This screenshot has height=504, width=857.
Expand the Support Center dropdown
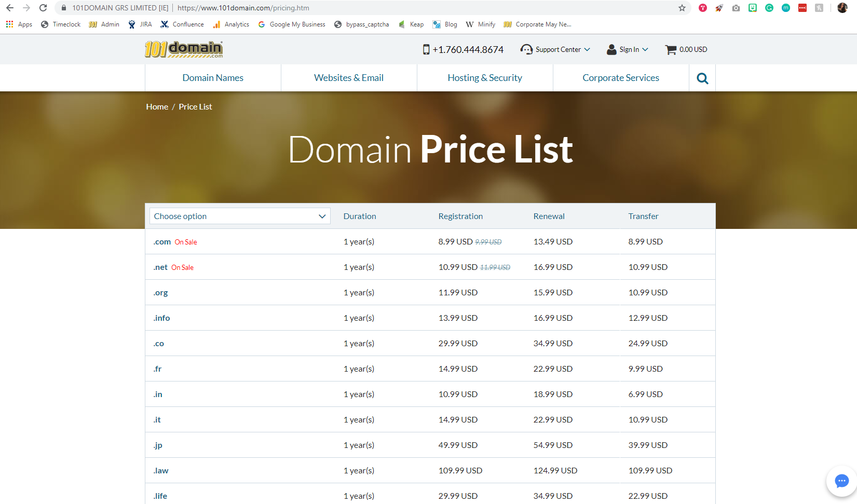[587, 49]
